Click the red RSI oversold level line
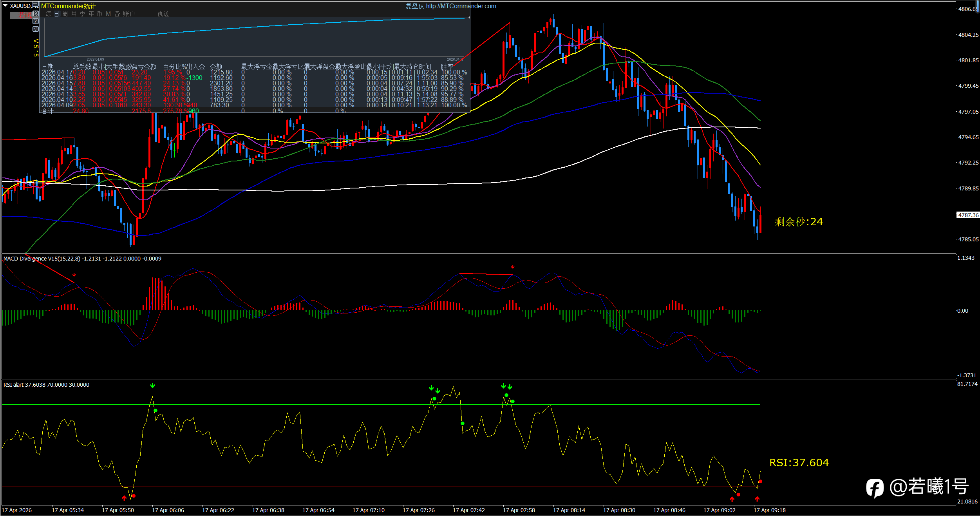Screen dimensions: 980x516 (x=381, y=487)
